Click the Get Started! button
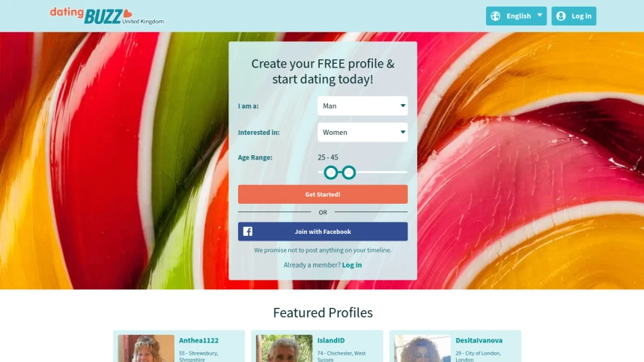Screen dimensions: 644x362 pos(323,194)
